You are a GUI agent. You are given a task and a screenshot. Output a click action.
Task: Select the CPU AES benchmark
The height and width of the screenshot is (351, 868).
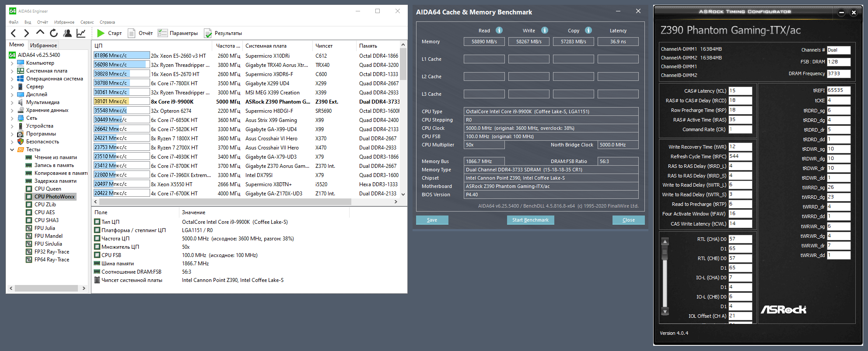tap(45, 212)
